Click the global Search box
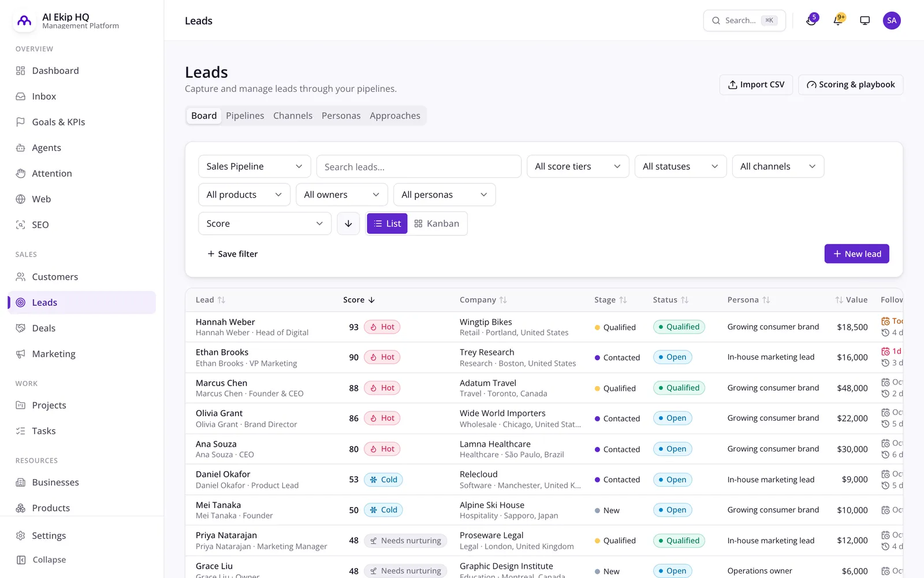The height and width of the screenshot is (578, 924). tap(744, 21)
